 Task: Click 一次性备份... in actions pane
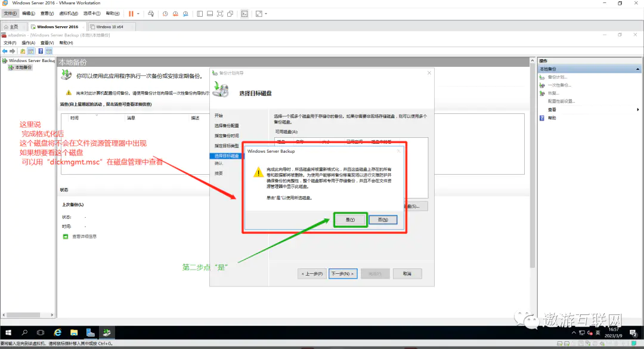559,85
